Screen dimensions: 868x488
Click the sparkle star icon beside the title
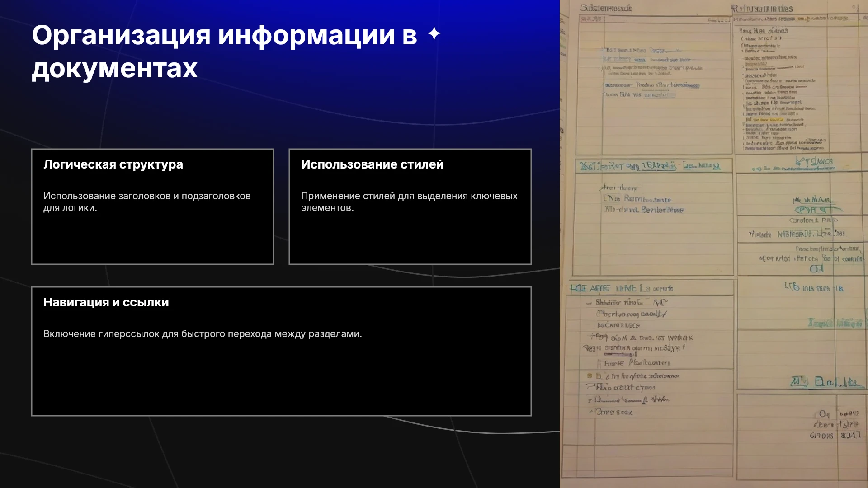pyautogui.click(x=434, y=34)
